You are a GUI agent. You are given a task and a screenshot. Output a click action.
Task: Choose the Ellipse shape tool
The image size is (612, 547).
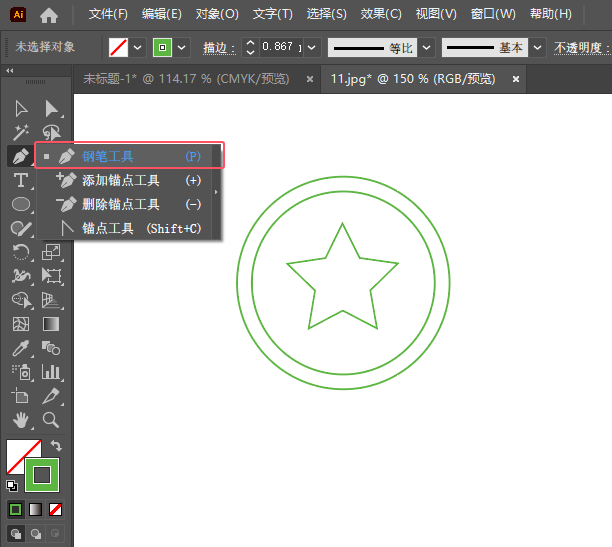(20, 204)
